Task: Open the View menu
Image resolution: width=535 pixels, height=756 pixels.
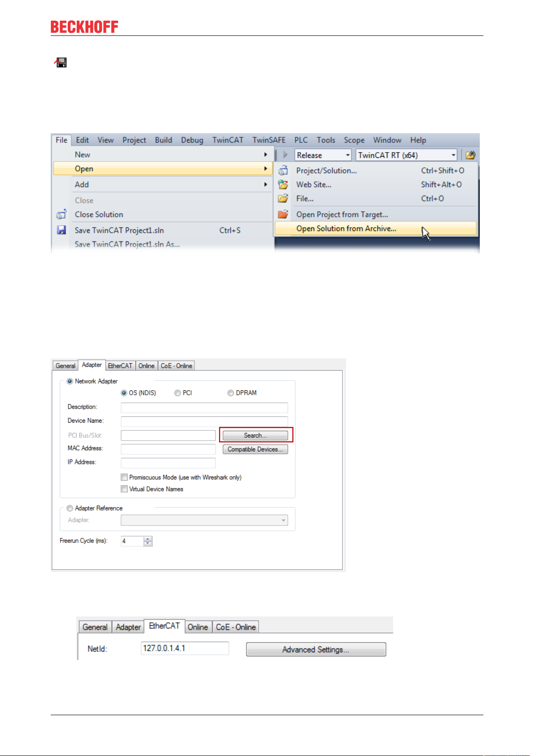Action: coord(105,140)
